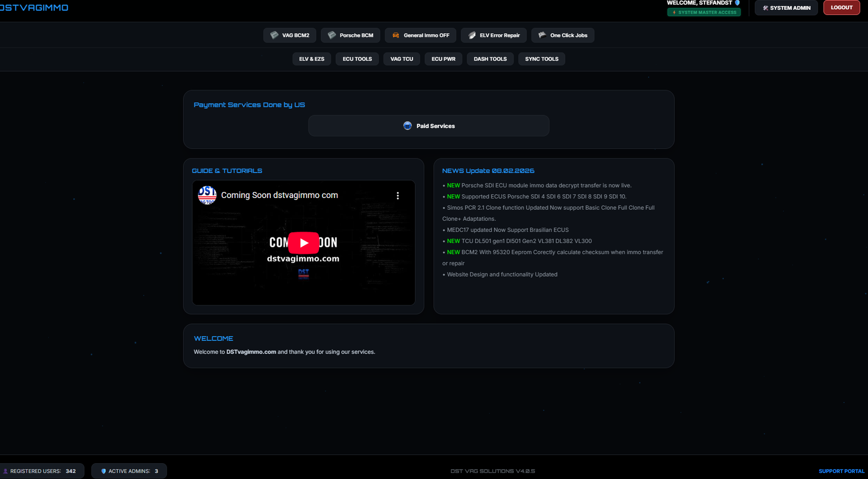The height and width of the screenshot is (479, 868).
Task: Select the DASH TOOLS menu
Action: click(490, 59)
